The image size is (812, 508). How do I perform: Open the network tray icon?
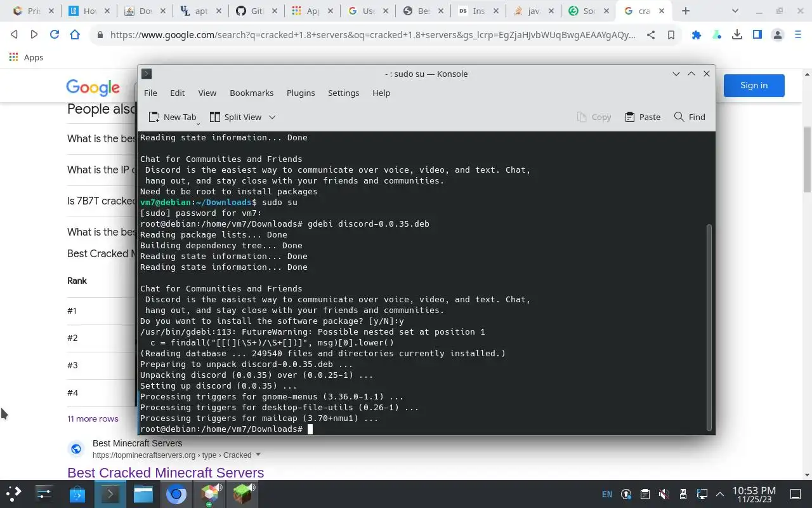coord(702,494)
